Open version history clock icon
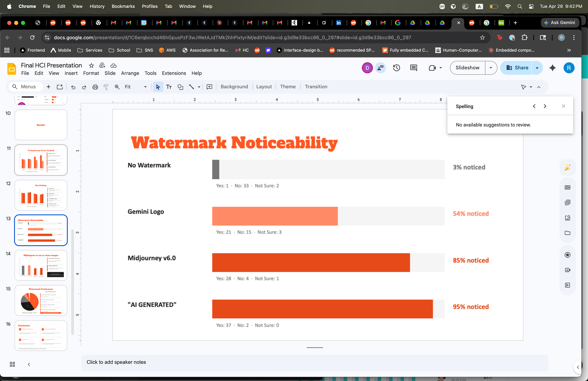The width and height of the screenshot is (588, 381). click(396, 68)
